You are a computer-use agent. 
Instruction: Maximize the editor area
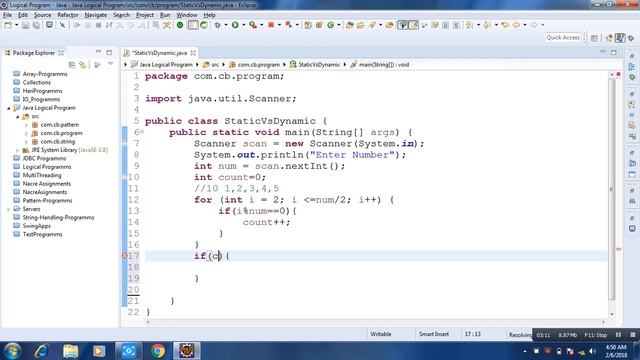pos(613,52)
